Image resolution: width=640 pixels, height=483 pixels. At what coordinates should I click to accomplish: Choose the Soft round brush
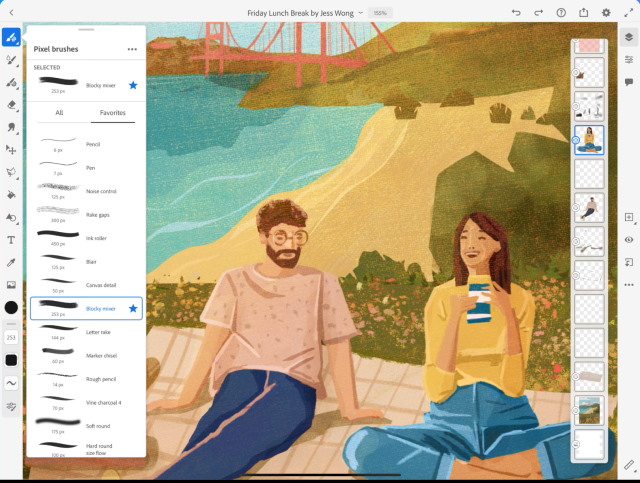coord(86,426)
